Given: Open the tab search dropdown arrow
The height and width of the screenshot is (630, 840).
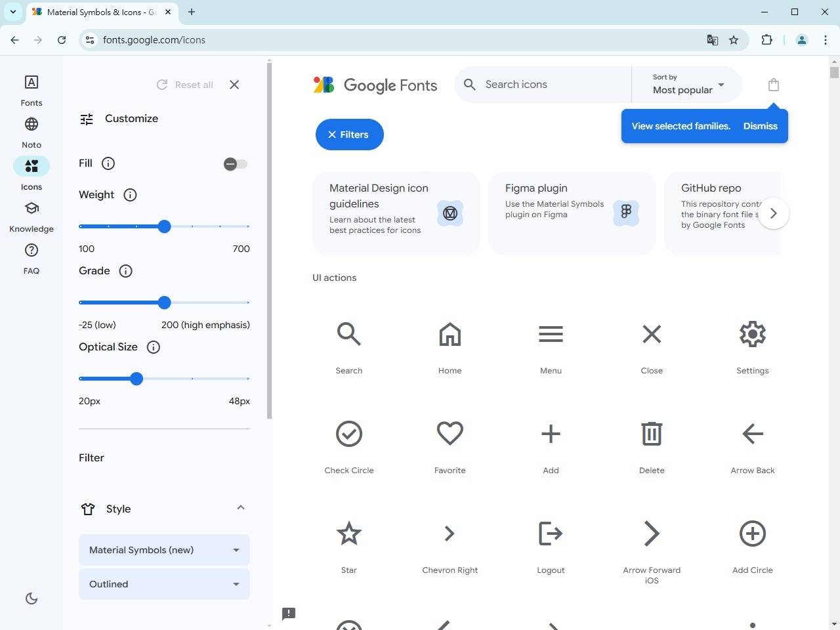Looking at the screenshot, I should pos(12,12).
